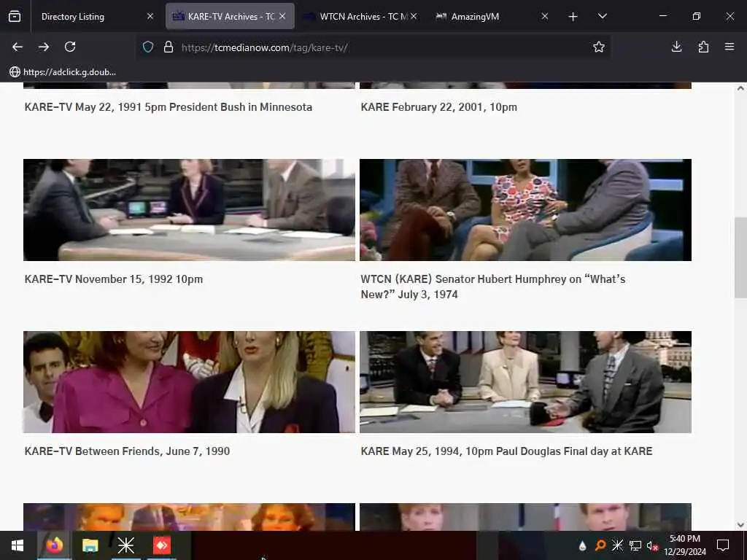Screen dimensions: 747x560
Task: Open Firefox from the taskbar
Action: [54, 545]
